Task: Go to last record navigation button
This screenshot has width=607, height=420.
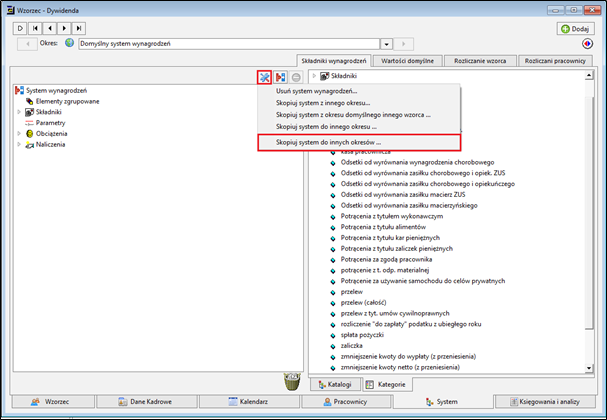Action: [x=79, y=28]
